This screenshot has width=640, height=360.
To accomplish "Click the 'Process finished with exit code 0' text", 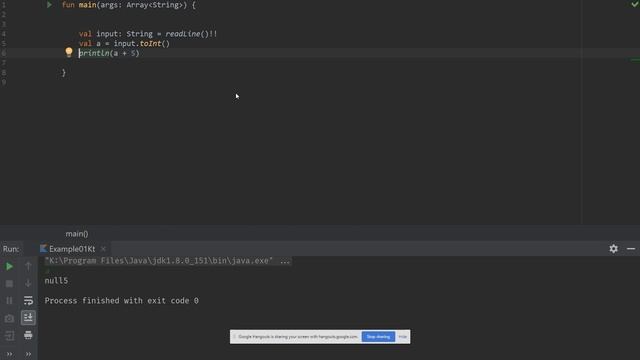I will click(x=122, y=301).
